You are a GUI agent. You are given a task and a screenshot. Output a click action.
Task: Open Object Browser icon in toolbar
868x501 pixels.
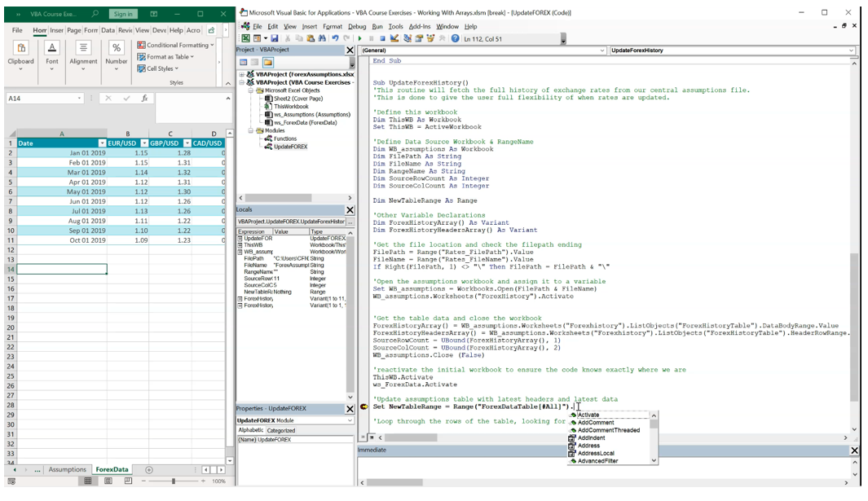tap(430, 39)
